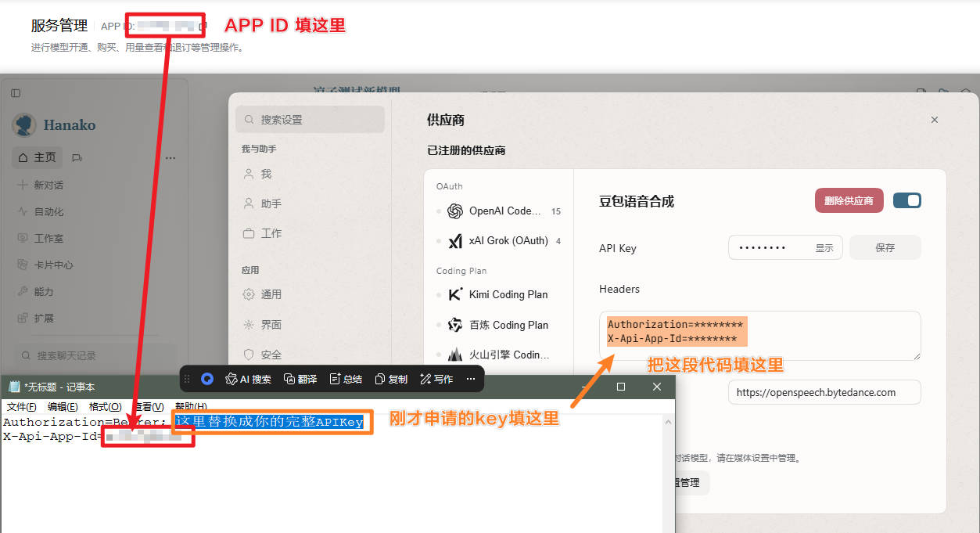The height and width of the screenshot is (533, 980).
Task: Click the blue assistant circle icon
Action: pyautogui.click(x=207, y=379)
